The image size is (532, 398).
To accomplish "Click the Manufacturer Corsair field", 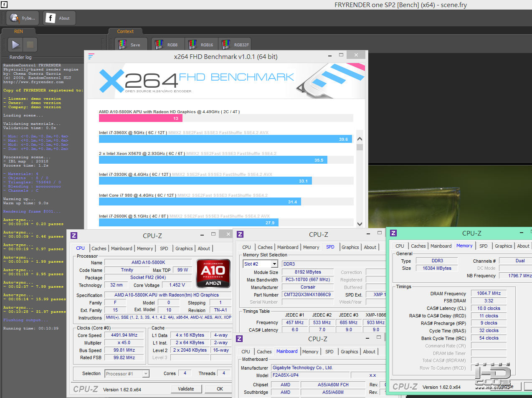I will pyautogui.click(x=308, y=287).
